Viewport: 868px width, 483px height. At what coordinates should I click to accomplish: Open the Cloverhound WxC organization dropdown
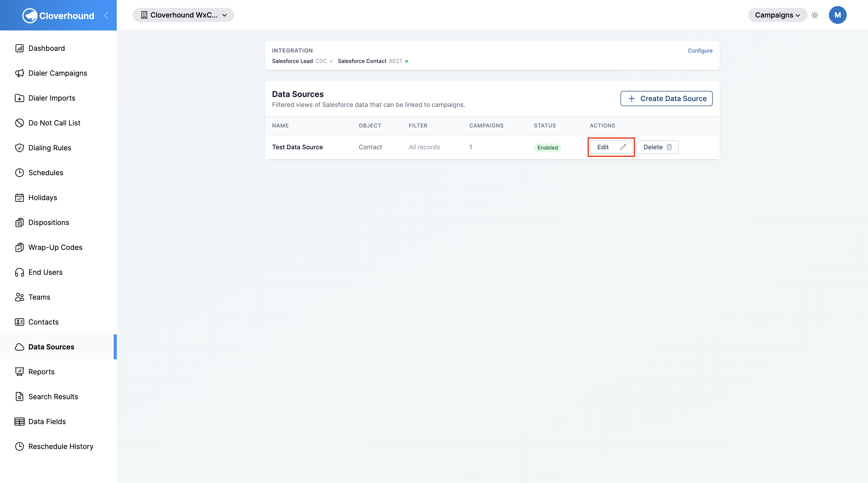click(x=183, y=15)
